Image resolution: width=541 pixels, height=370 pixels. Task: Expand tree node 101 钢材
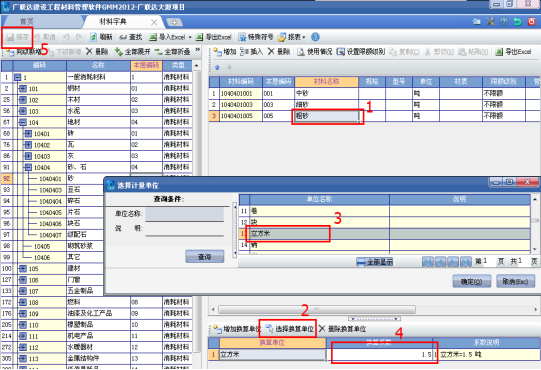coord(22,89)
